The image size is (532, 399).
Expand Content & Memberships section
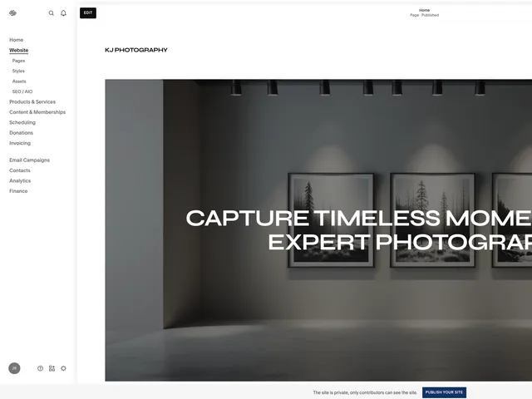37,112
